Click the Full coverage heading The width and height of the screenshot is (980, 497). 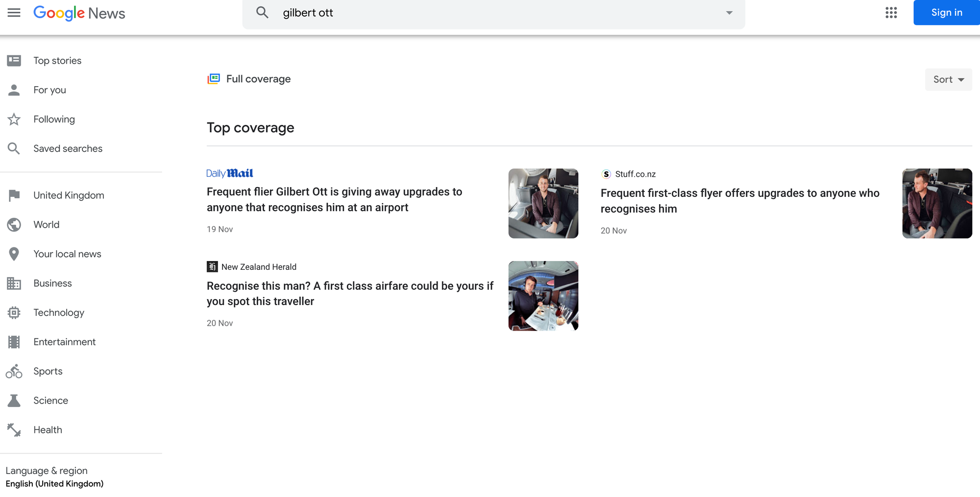point(258,79)
